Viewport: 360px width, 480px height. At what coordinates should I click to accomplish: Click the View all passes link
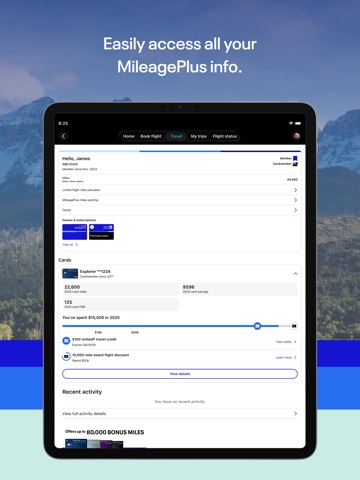70,245
